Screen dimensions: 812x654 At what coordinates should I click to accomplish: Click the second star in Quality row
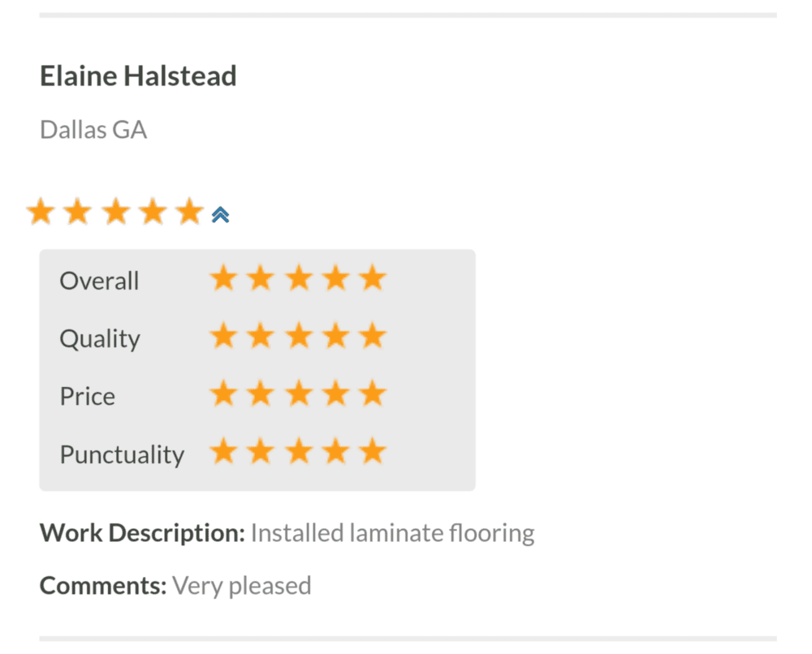point(260,337)
